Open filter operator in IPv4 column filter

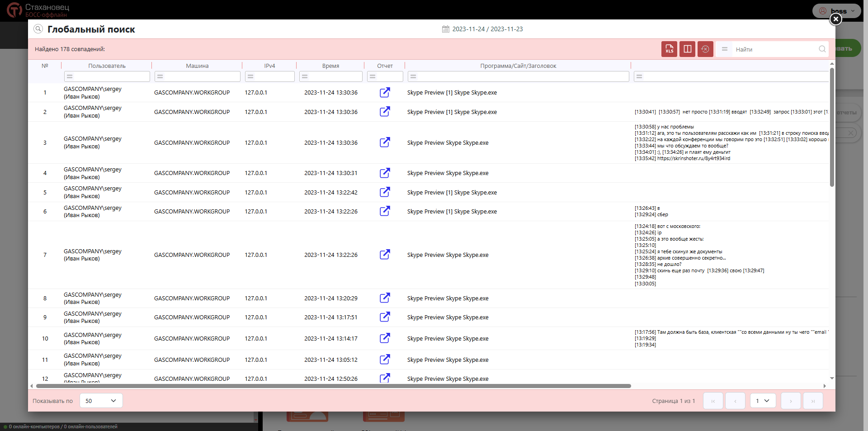250,77
